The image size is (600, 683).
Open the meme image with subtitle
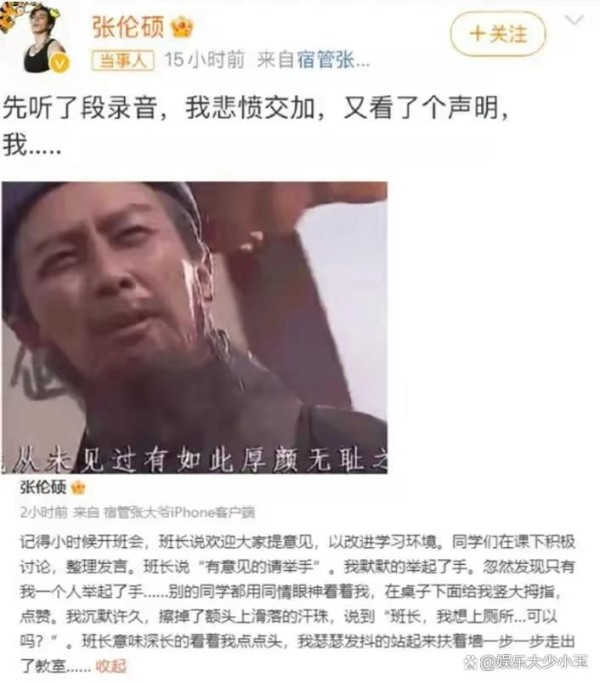click(x=195, y=328)
